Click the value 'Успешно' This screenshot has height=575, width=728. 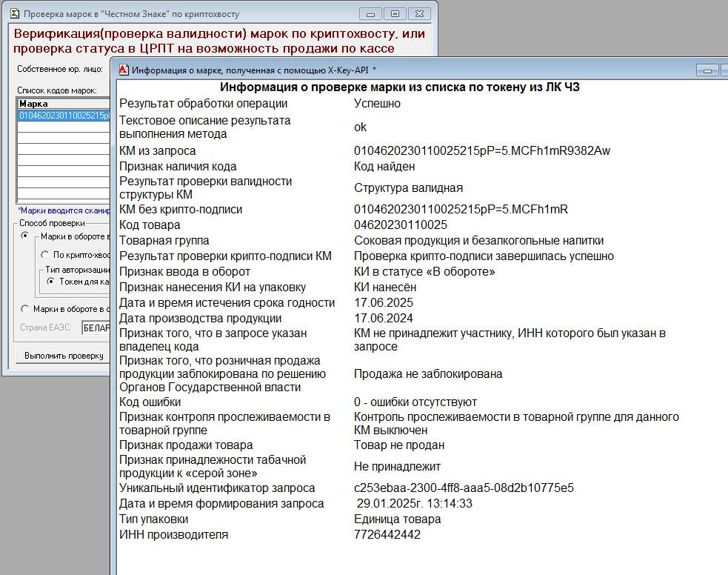pos(377,104)
